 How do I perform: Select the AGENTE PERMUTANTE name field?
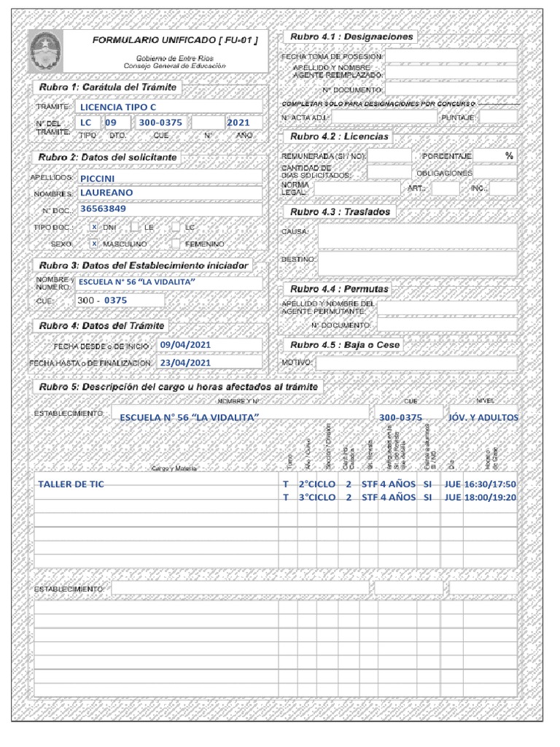tap(448, 307)
